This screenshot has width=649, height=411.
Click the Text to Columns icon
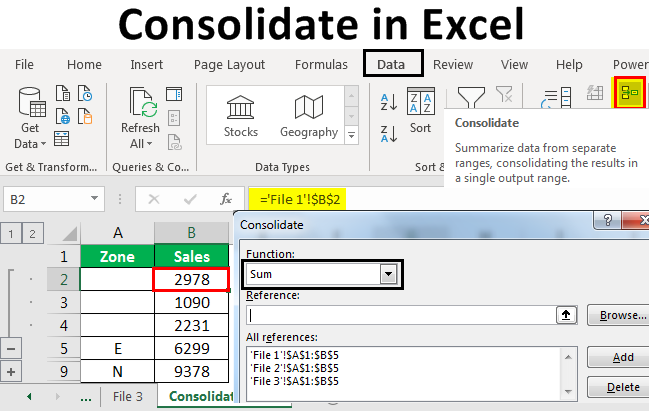(557, 98)
